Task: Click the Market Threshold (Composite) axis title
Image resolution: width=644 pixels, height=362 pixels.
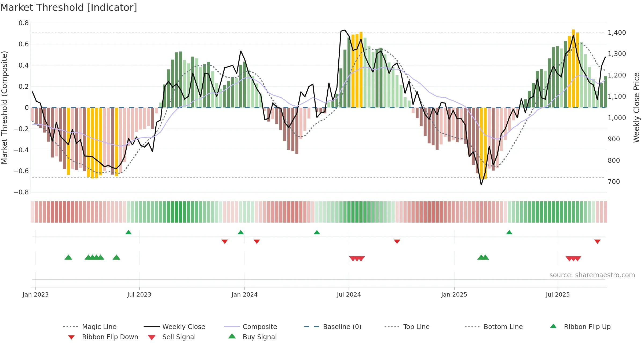Action: click(4, 108)
